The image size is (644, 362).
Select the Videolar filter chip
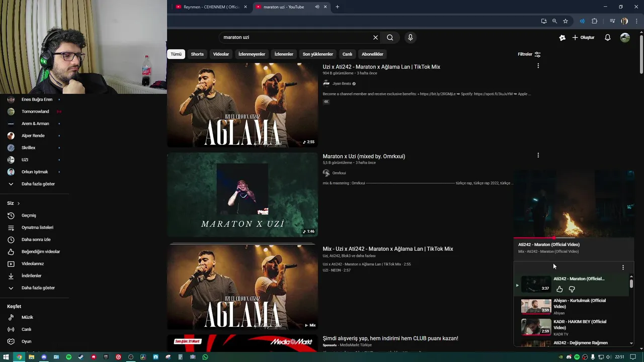pyautogui.click(x=221, y=54)
